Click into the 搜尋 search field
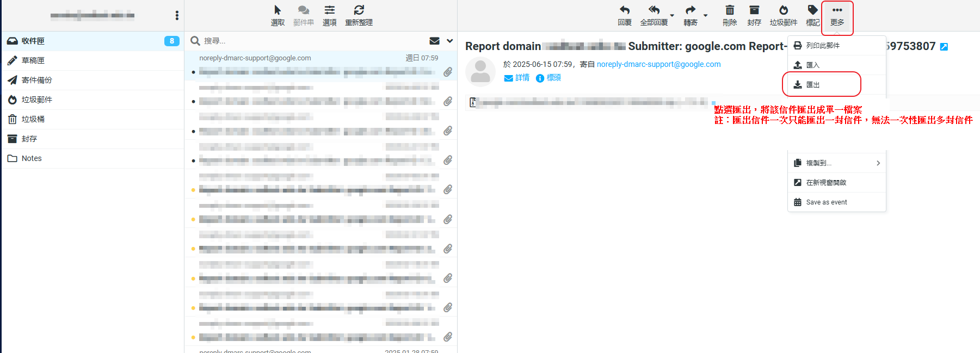The width and height of the screenshot is (980, 353). (x=313, y=41)
